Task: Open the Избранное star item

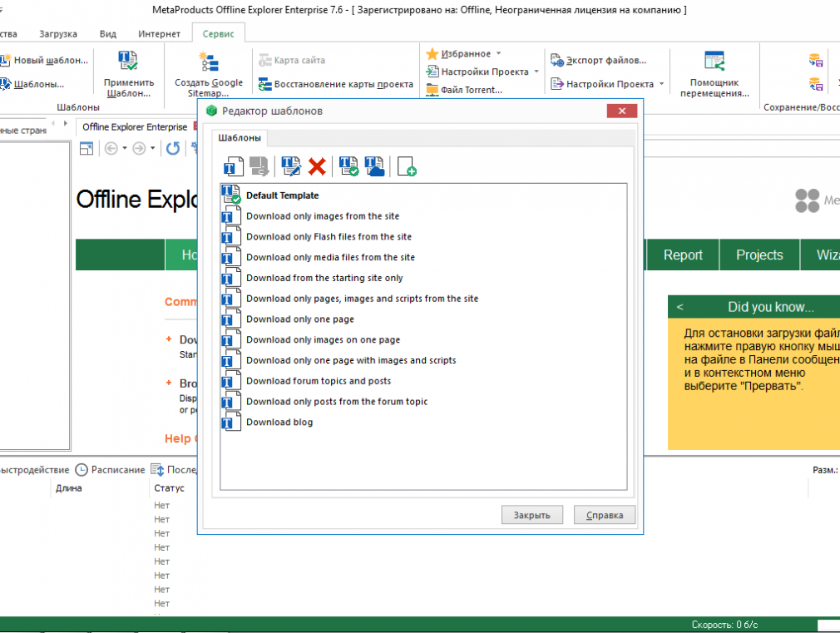Action: point(458,53)
